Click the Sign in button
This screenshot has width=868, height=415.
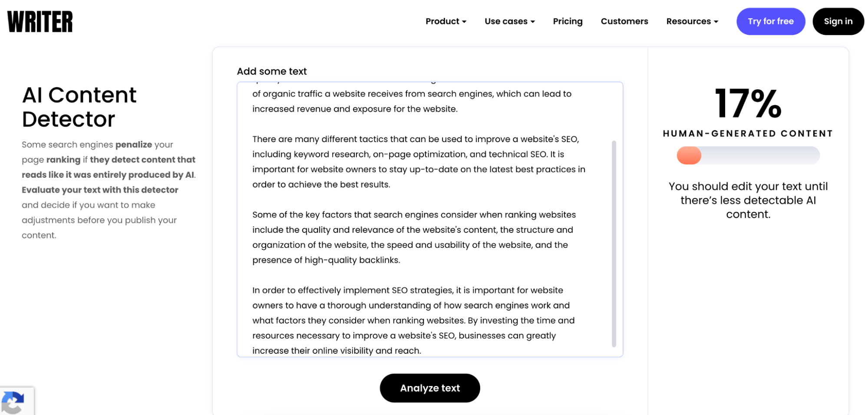tap(838, 21)
